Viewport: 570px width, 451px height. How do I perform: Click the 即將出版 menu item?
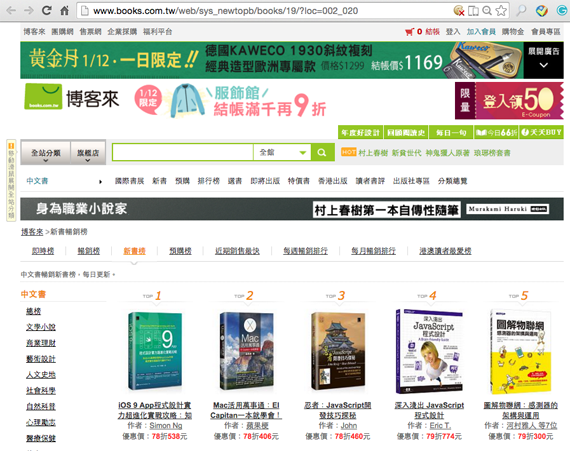265,181
